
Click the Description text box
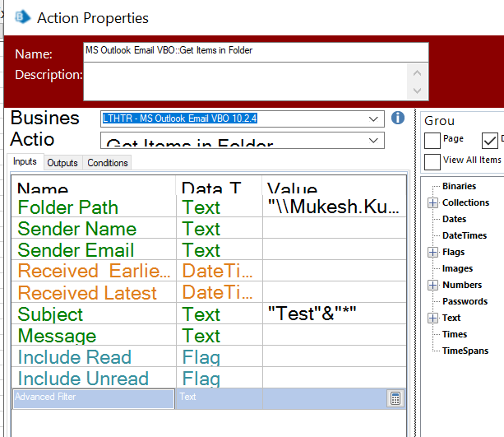[x=247, y=81]
